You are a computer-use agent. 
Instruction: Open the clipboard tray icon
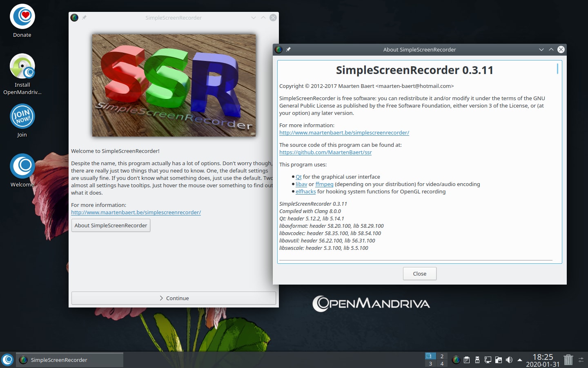[467, 360]
